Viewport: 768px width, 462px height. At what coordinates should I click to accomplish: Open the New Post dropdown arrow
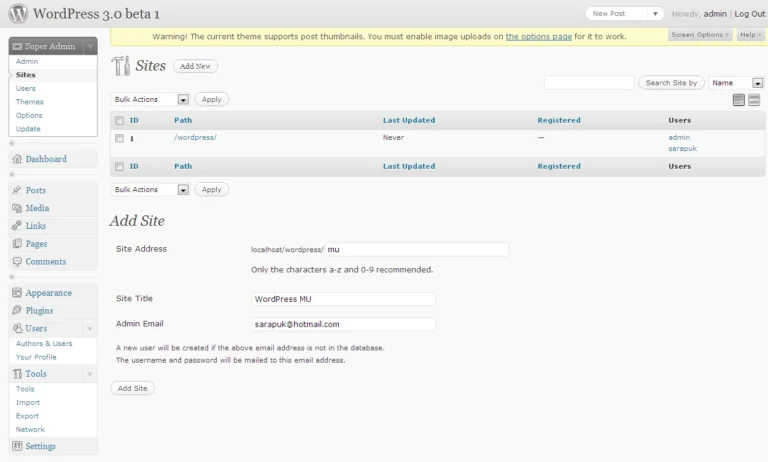pos(655,14)
